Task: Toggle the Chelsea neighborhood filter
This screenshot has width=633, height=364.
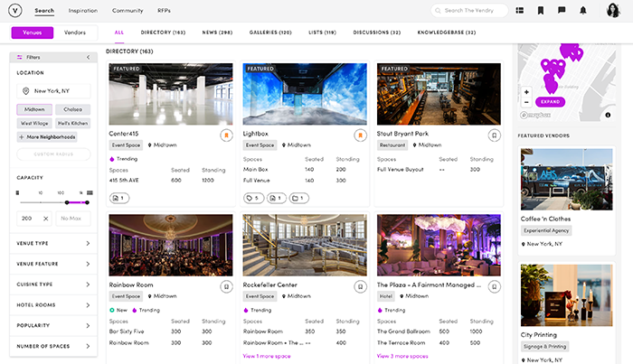Action: pyautogui.click(x=72, y=109)
